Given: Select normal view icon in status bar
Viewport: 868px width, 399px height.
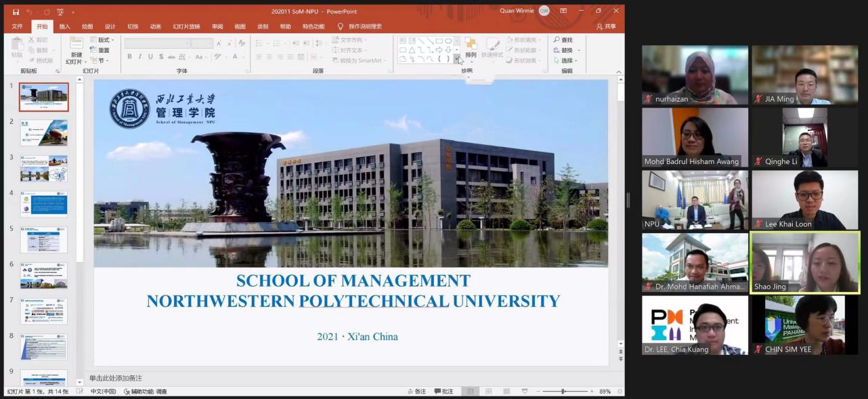Looking at the screenshot, I should (469, 392).
